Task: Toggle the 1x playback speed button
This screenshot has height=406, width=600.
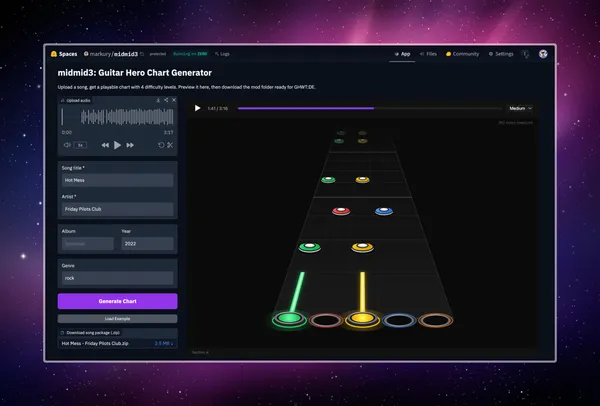Action: 81,145
